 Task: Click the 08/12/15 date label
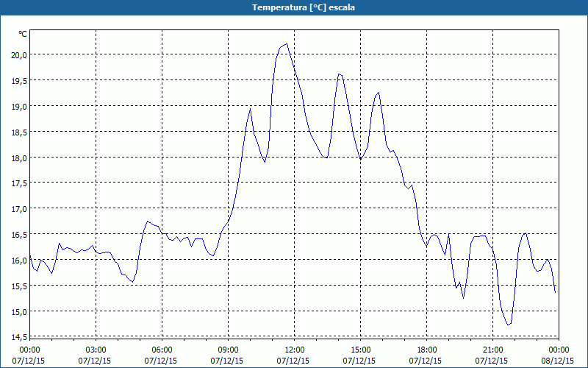point(558,361)
